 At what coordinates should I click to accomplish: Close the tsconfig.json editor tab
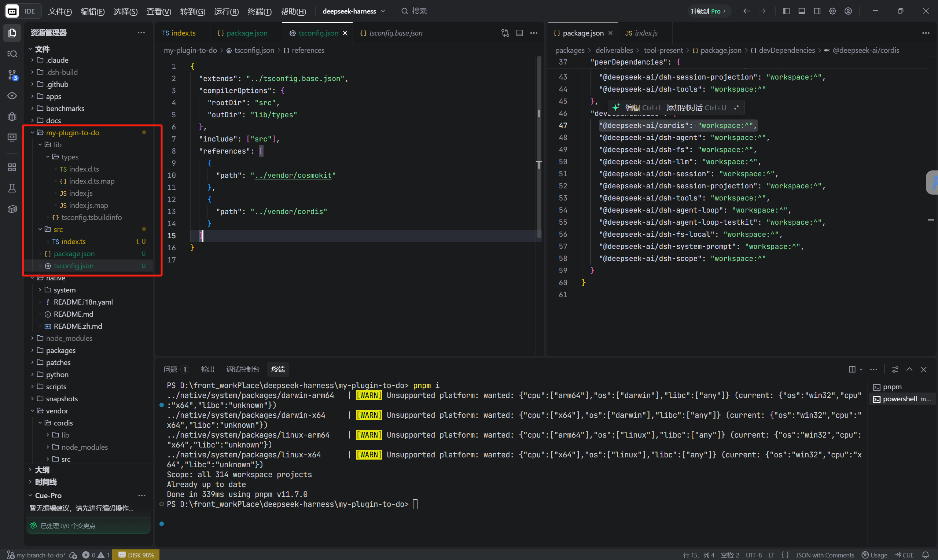click(x=345, y=33)
